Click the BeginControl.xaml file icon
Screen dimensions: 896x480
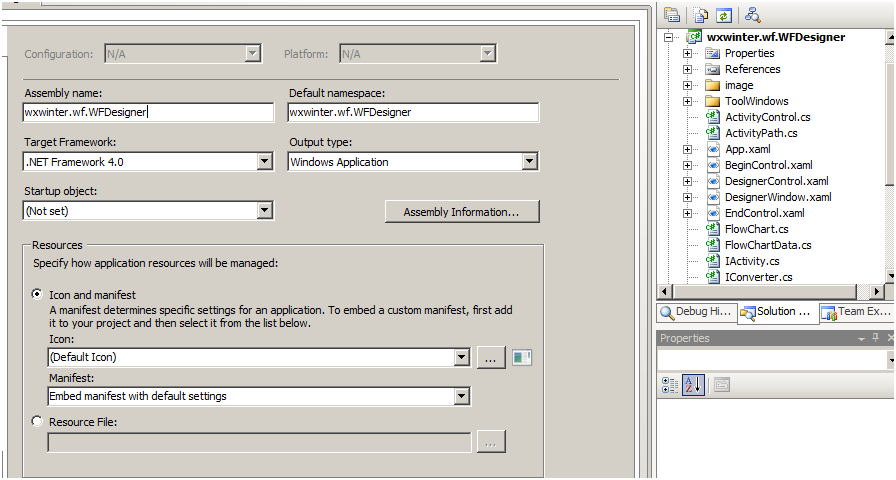[713, 165]
